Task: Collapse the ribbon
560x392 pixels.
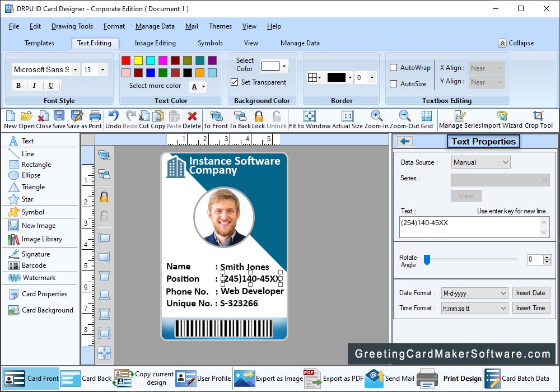Action: 516,43
